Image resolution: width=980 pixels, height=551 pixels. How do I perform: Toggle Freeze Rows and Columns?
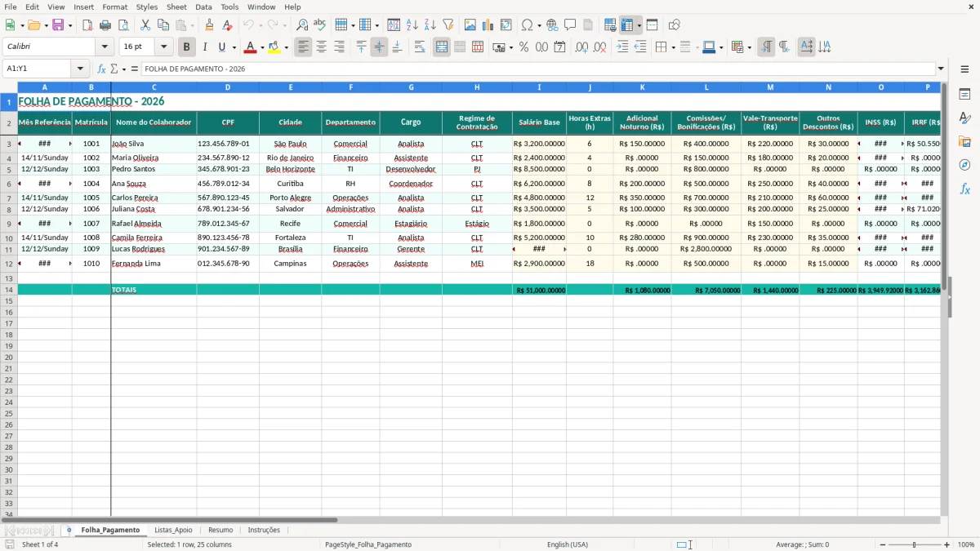coord(627,25)
